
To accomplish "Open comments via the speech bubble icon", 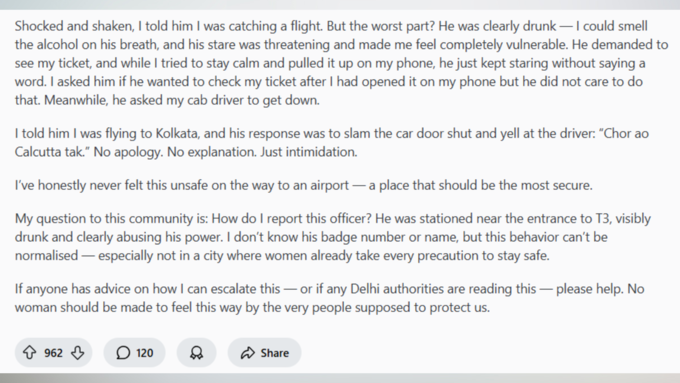I will (x=123, y=353).
